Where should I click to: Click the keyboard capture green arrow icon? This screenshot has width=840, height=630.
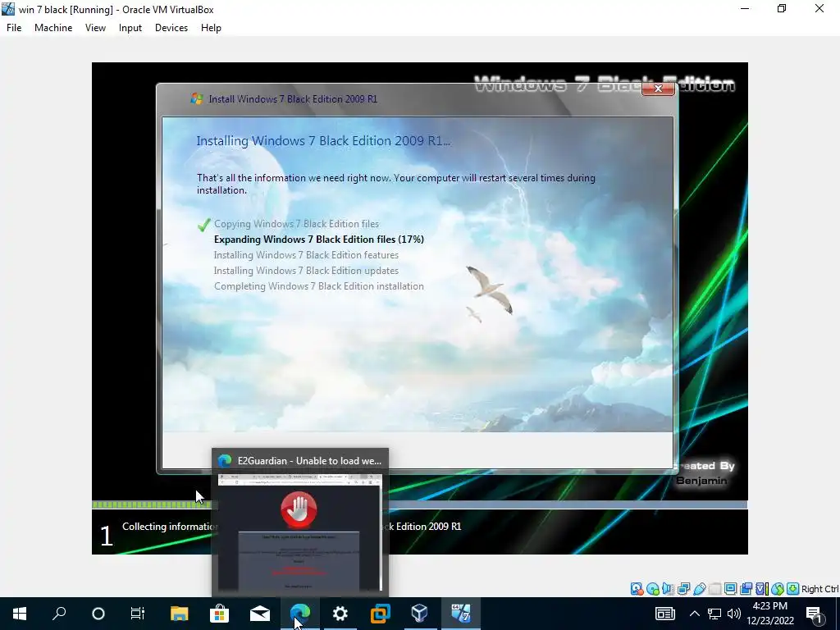click(x=793, y=589)
